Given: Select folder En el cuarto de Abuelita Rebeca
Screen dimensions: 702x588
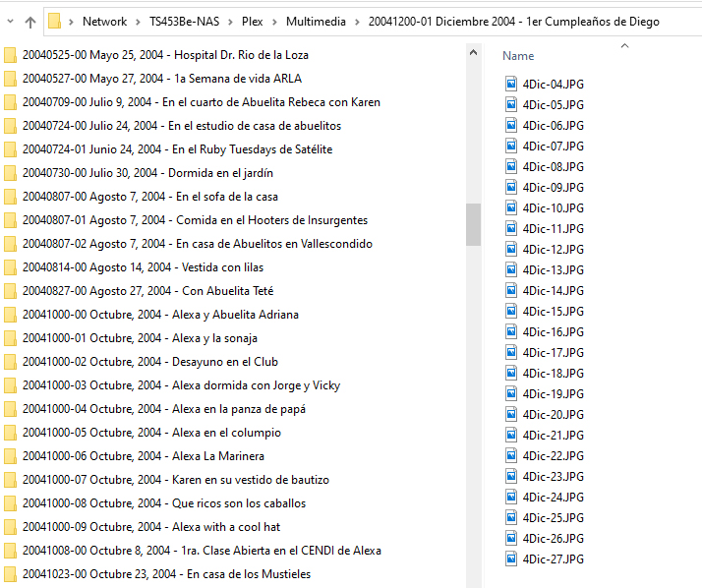Looking at the screenshot, I should 202,102.
